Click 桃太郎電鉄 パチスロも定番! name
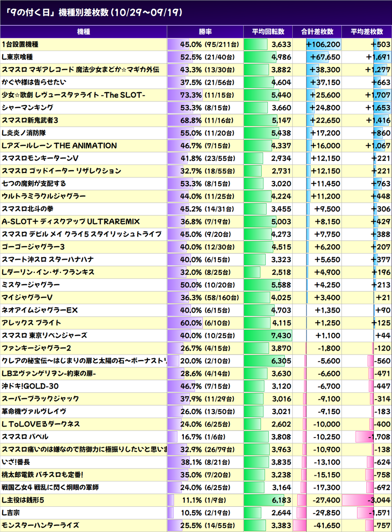The width and height of the screenshot is (392, 532). pos(42,474)
